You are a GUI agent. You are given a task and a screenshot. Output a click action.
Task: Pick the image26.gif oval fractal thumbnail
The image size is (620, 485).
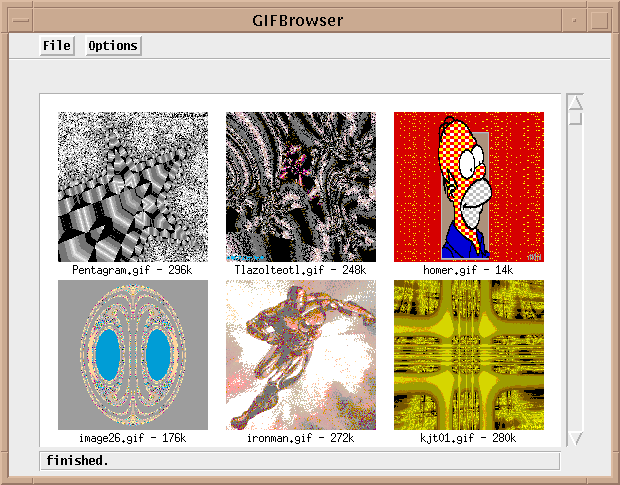tap(133, 355)
